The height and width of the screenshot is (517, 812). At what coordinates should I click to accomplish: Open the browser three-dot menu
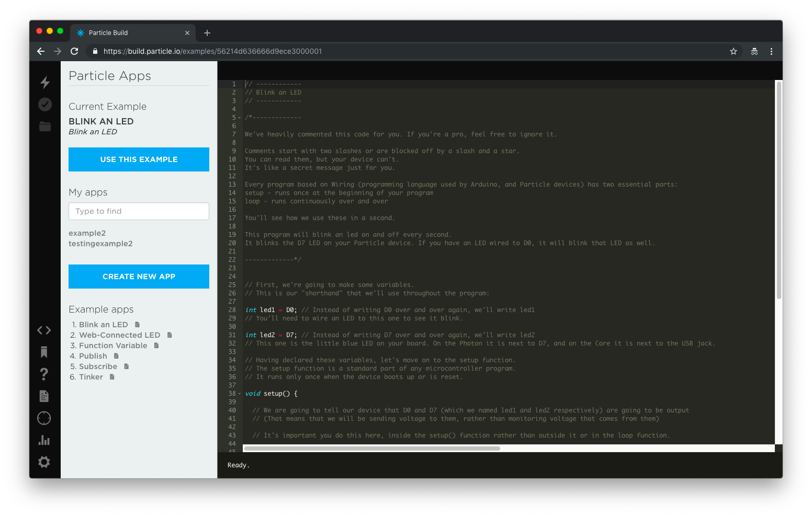(x=771, y=51)
